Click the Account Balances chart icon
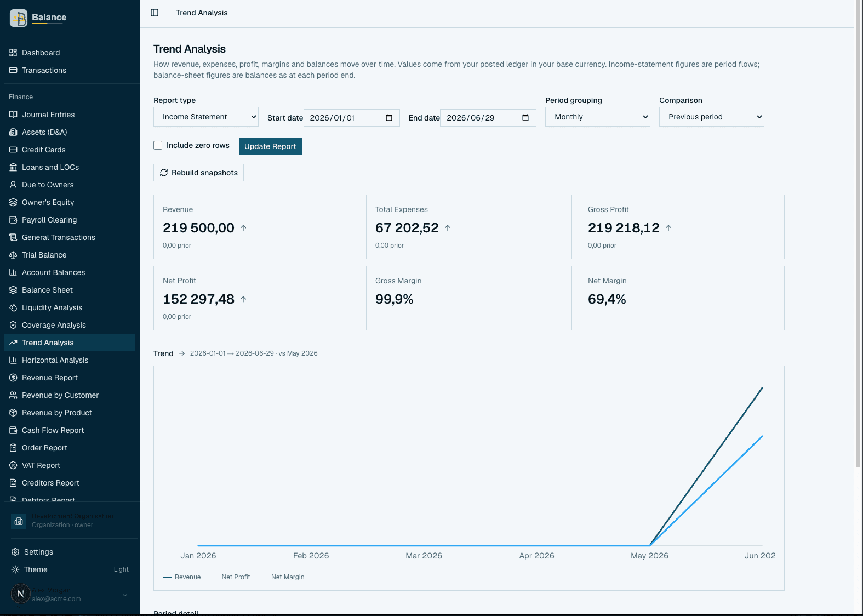This screenshot has width=863, height=616. pyautogui.click(x=13, y=272)
